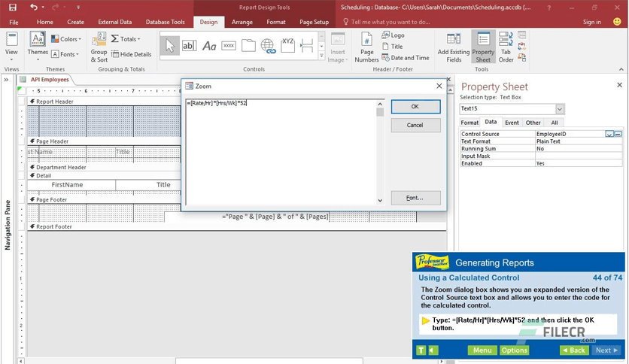Open the Themes gallery button
Screen dimensions: 629x364
point(38,47)
